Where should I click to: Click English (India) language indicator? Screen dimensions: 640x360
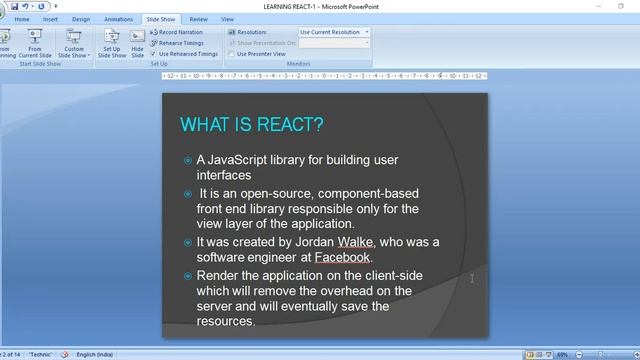pos(95,355)
